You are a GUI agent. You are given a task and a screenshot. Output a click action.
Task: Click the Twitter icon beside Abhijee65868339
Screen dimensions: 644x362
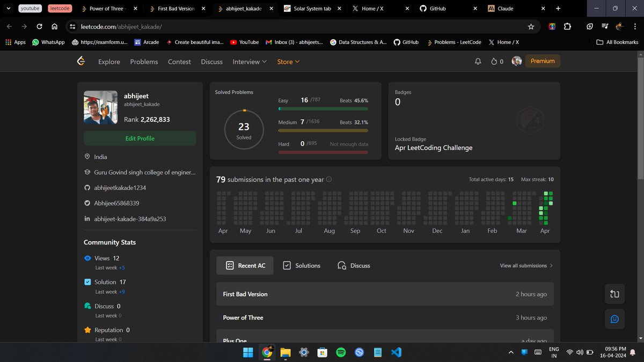tap(87, 203)
